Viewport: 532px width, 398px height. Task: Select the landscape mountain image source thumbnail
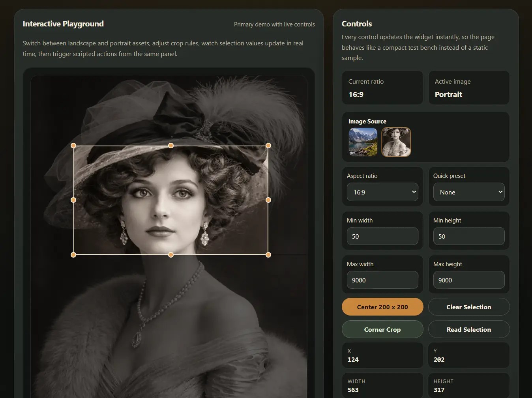[x=362, y=142]
